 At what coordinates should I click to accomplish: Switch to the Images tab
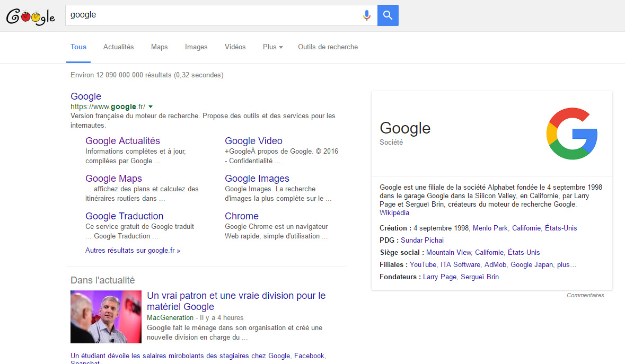click(x=196, y=47)
